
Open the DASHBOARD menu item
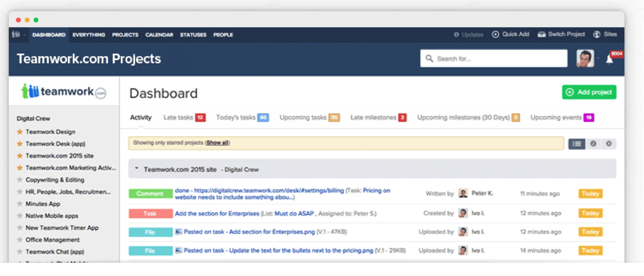pyautogui.click(x=49, y=35)
